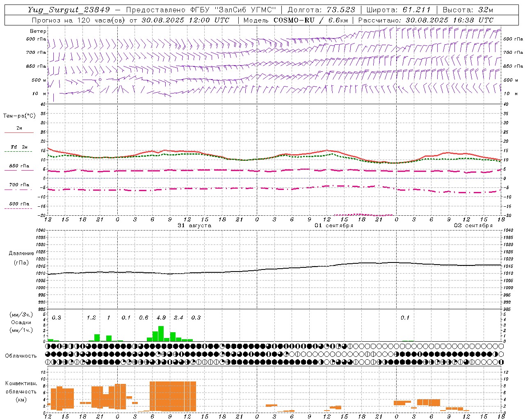Viewport: 525px width, 420px height.
Task: Click the widest orange convective cloud block
Action: [x=173, y=396]
